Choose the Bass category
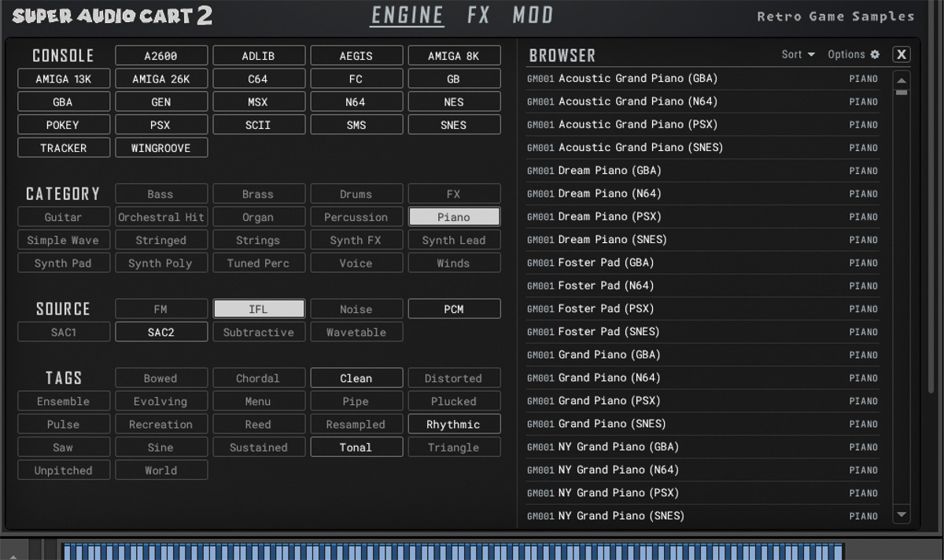944x560 pixels. tap(161, 193)
